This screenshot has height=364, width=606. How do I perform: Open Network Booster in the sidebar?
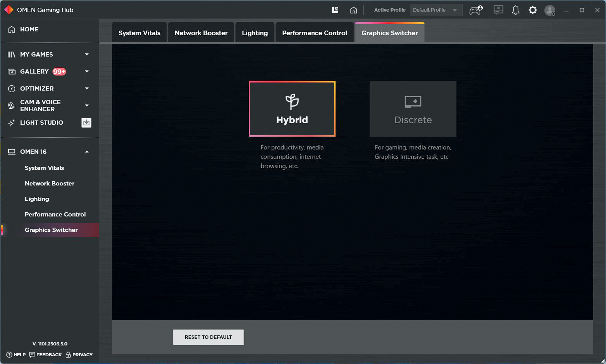[50, 184]
